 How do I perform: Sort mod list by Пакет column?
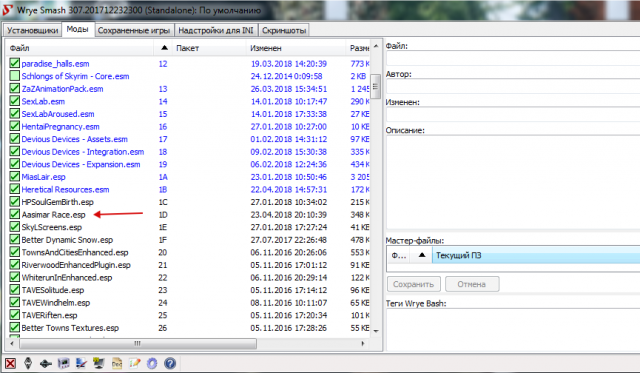pos(209,48)
